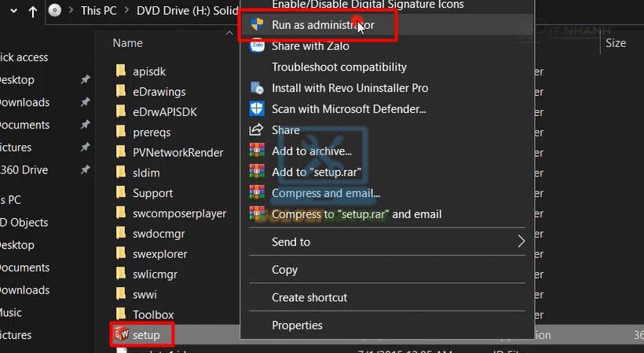Click the chevron between This PC and DVD Drive
This screenshot has height=353, width=644.
pyautogui.click(x=126, y=11)
